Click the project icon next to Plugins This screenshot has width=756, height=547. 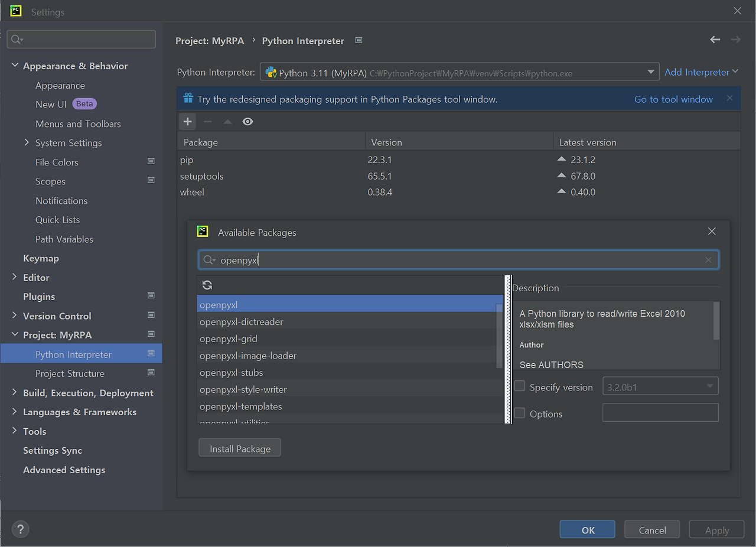(151, 295)
